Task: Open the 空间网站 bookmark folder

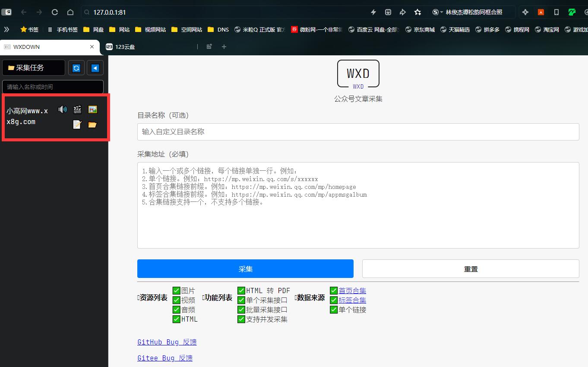Action: pos(187,29)
